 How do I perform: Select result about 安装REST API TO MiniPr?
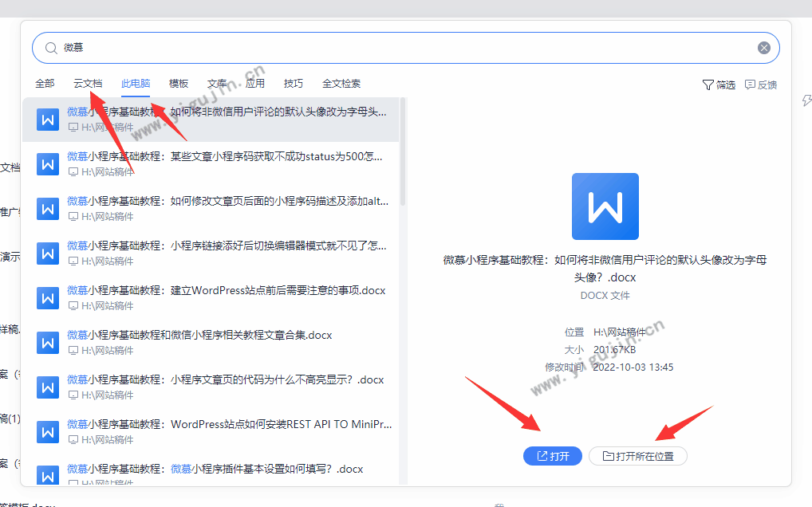point(211,431)
